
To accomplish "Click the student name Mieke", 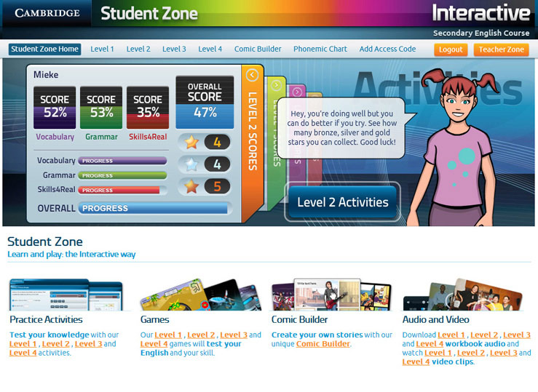I will coord(46,75).
